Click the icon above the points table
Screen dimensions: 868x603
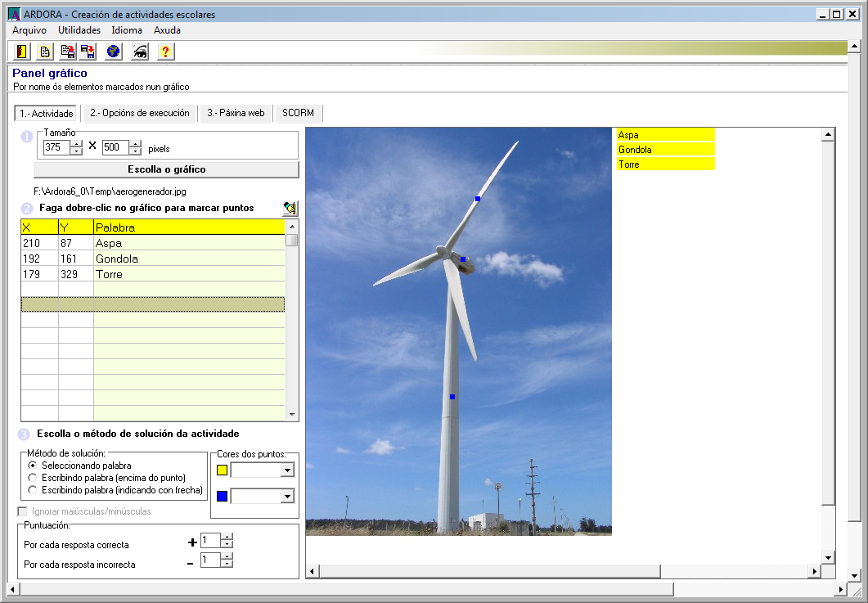click(290, 208)
